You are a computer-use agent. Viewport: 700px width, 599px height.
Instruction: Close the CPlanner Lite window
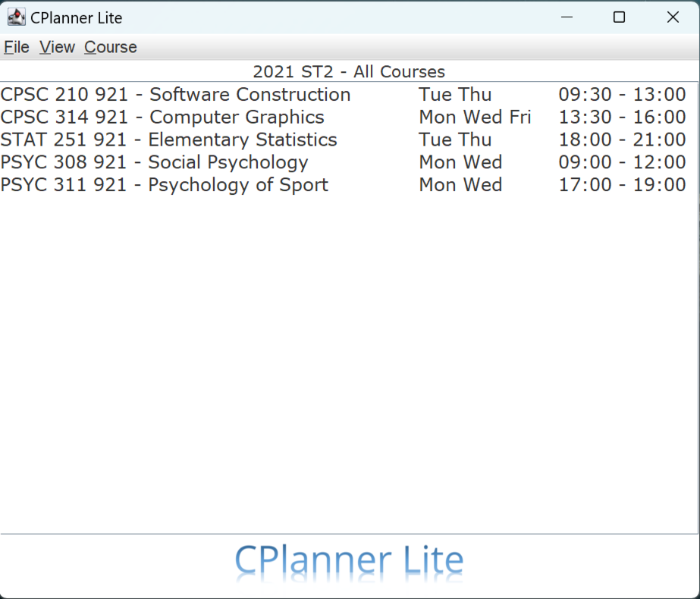[x=673, y=17]
